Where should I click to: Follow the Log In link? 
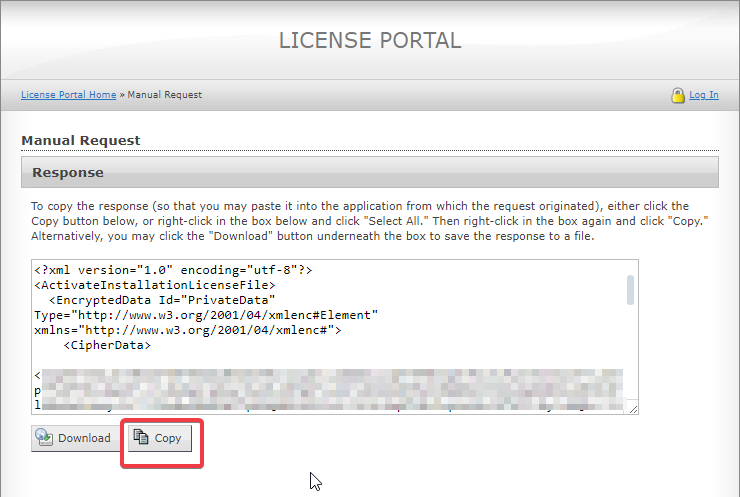[x=703, y=95]
